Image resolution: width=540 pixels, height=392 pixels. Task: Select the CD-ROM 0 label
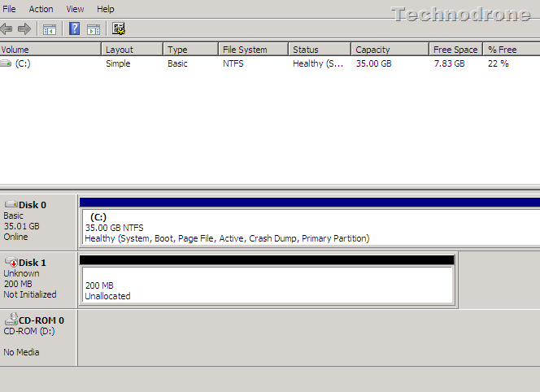tap(41, 320)
